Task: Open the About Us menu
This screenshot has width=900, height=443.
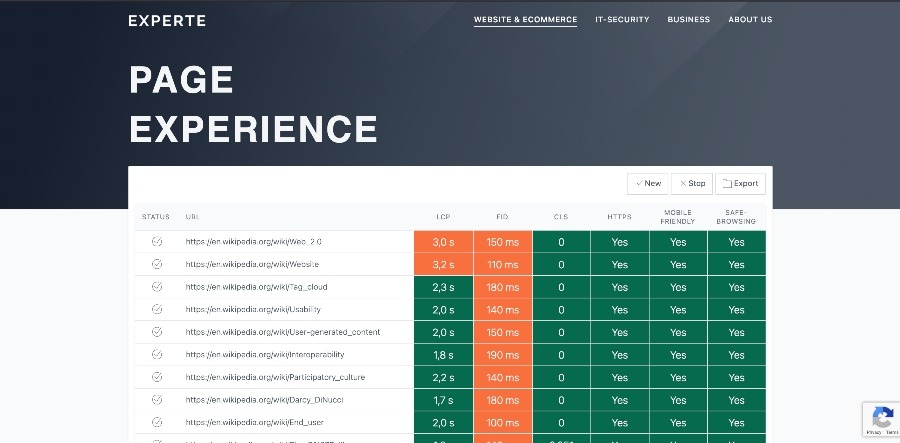Action: [x=750, y=20]
